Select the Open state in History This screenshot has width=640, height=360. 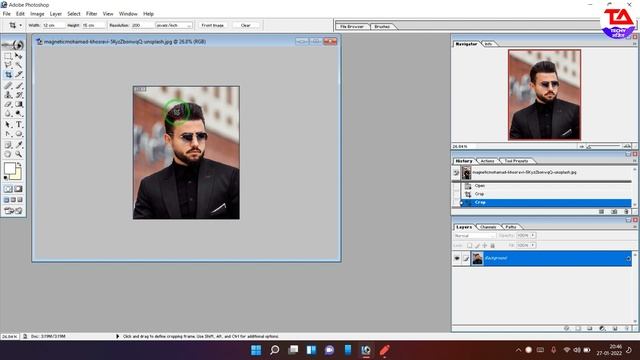(546, 186)
